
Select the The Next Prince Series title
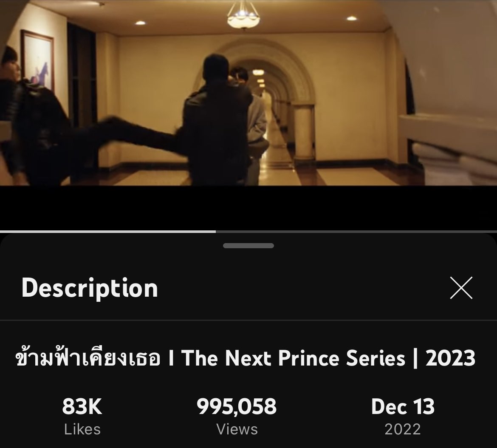click(293, 358)
